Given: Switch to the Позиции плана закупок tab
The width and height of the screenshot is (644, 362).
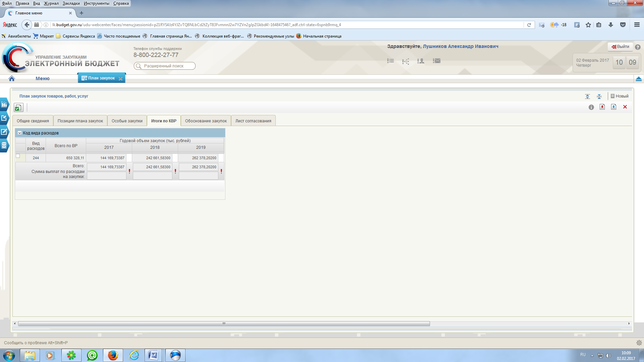Looking at the screenshot, I should click(x=80, y=121).
